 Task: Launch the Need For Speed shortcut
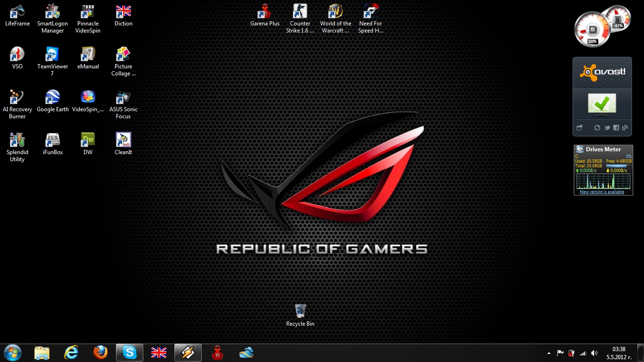click(x=371, y=18)
